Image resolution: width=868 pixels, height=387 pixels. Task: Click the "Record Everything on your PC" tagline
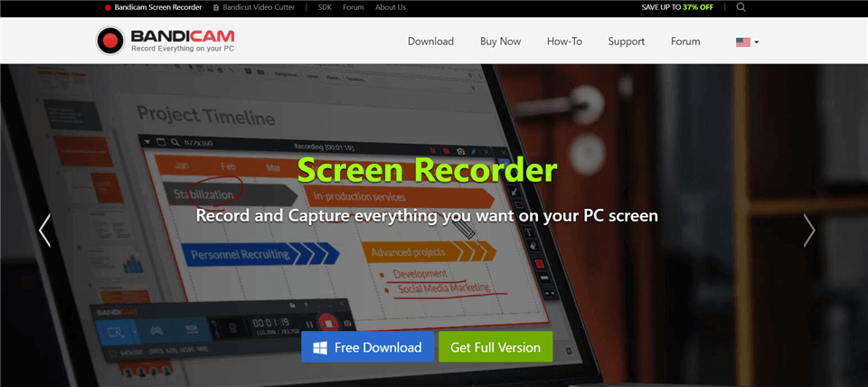182,49
